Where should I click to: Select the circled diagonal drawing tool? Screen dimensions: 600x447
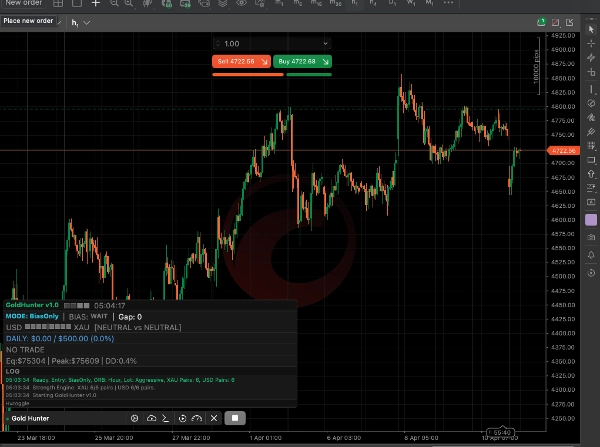(x=591, y=103)
